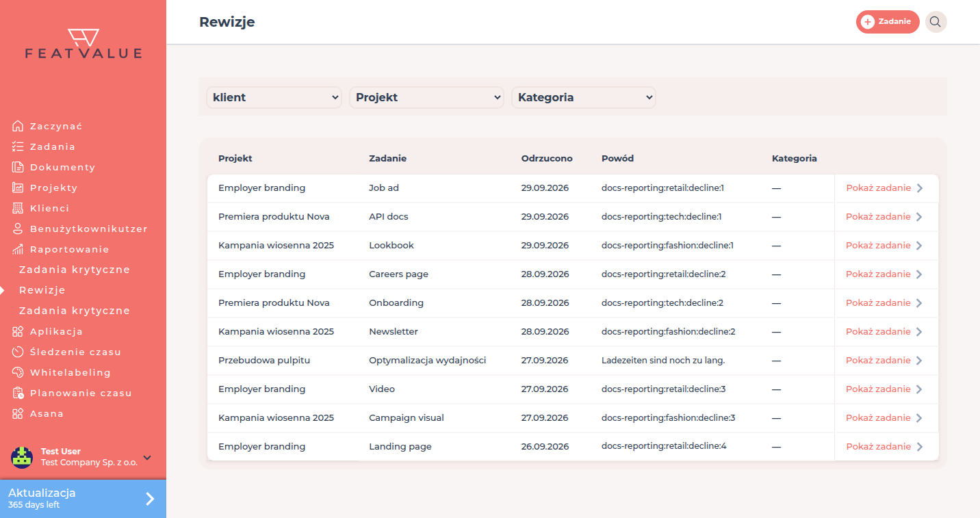Click Pokaż zadanie for Job ad
Image resolution: width=980 pixels, height=518 pixels.
click(x=884, y=188)
